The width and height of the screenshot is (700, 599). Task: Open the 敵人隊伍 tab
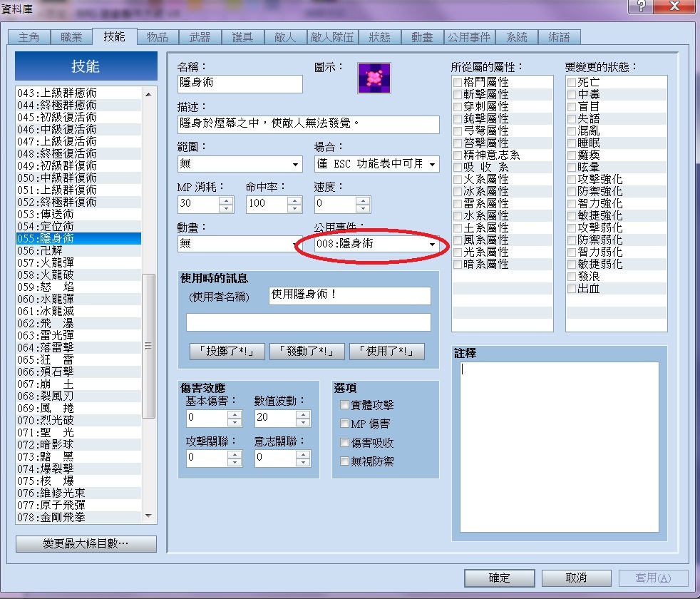pos(332,37)
